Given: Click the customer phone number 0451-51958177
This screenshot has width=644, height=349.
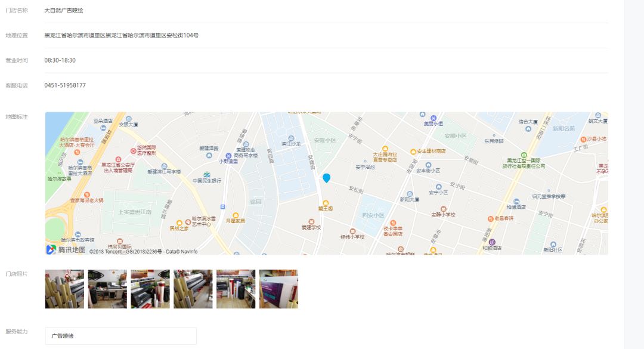Looking at the screenshot, I should tap(65, 85).
